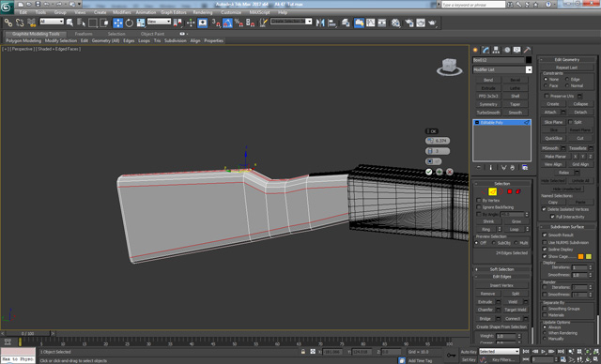Screen dimensions: 601x364
Task: Confirm chamfer caddy with OK checkmark
Action: point(429,172)
